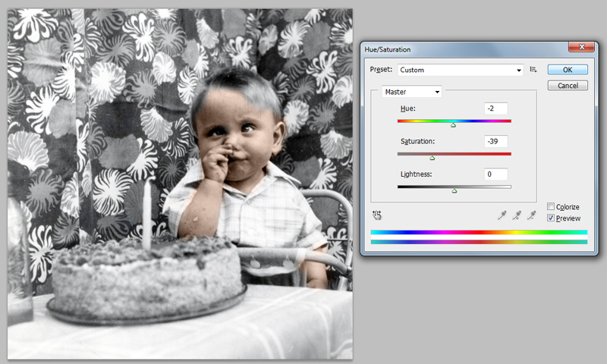607x364 pixels.
Task: Click the Hue slider handle
Action: 454,125
